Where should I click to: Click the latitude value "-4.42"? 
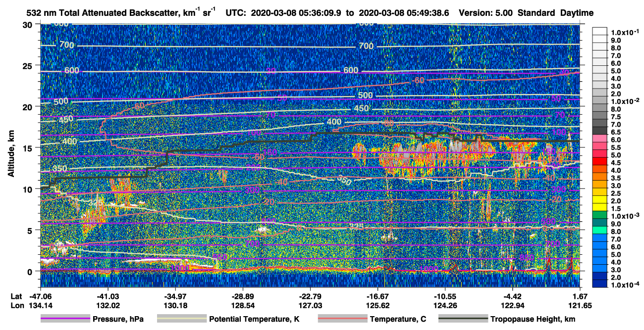(512, 296)
